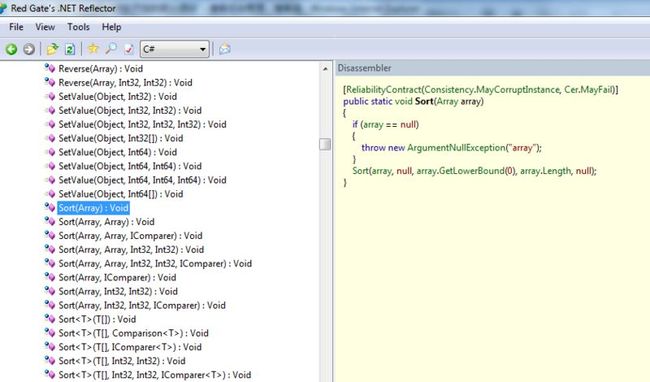Select Sort(Array, Int32, Int32) : Void
Viewport: 650px width, 382px height.
coord(118,291)
